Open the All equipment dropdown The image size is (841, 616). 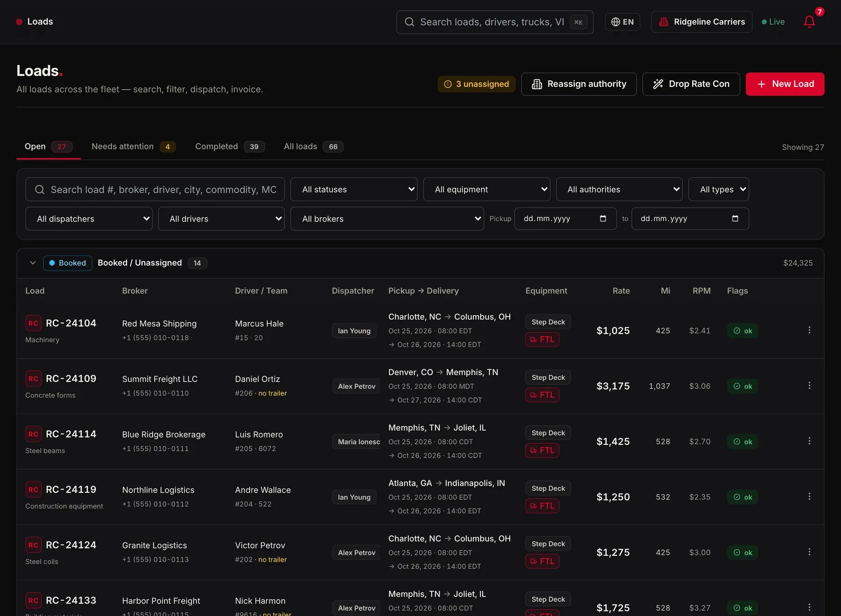[486, 190]
